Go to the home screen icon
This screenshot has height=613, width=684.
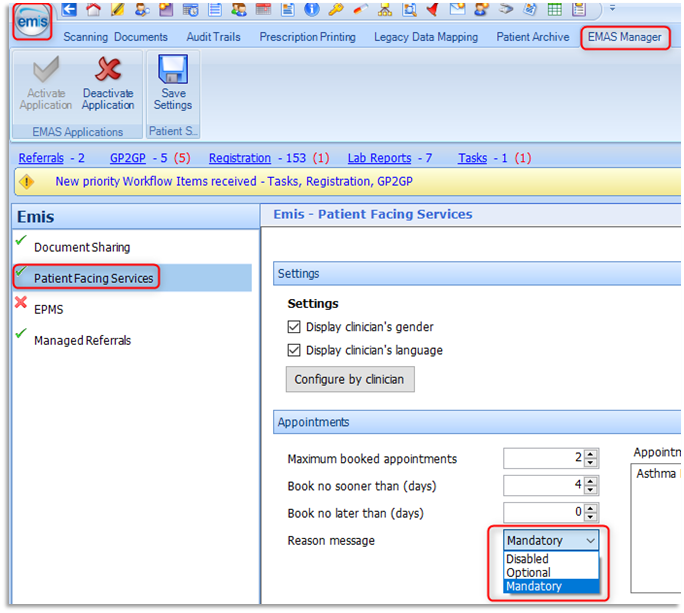click(x=93, y=9)
